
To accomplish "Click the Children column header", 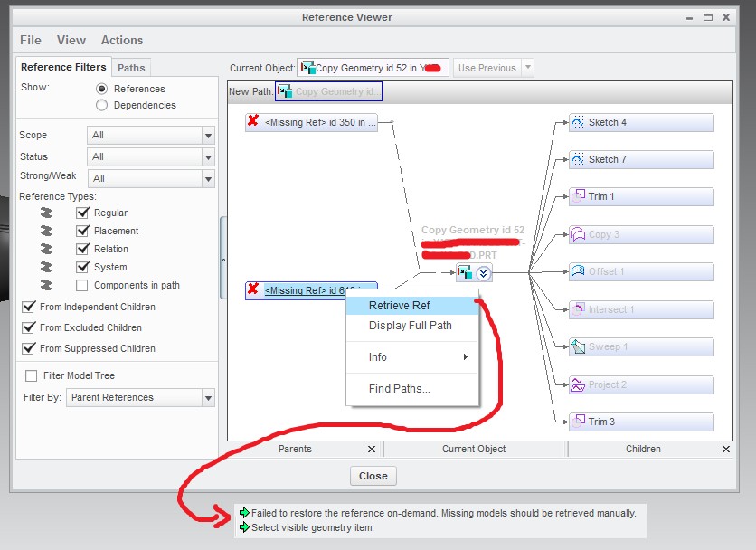I will coord(643,449).
